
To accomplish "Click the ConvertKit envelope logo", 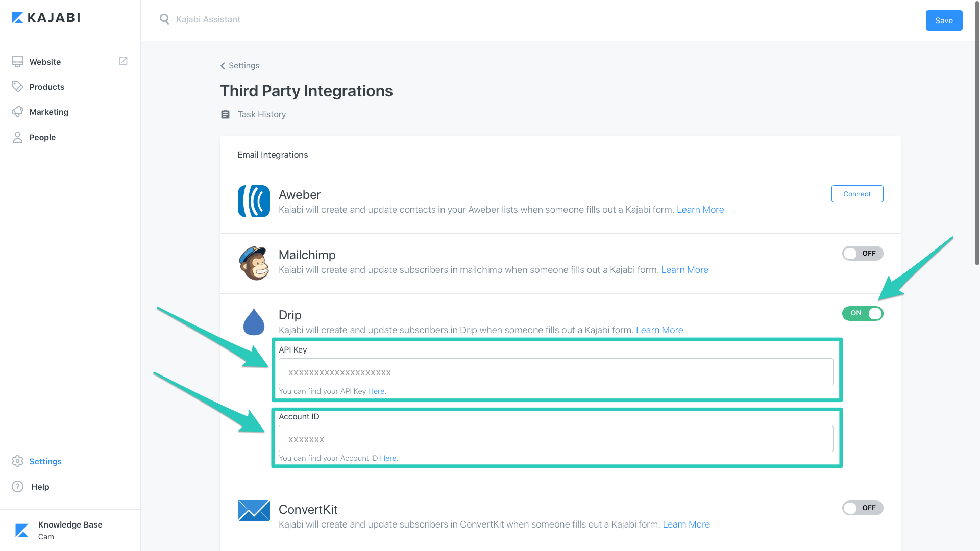I will pos(254,510).
